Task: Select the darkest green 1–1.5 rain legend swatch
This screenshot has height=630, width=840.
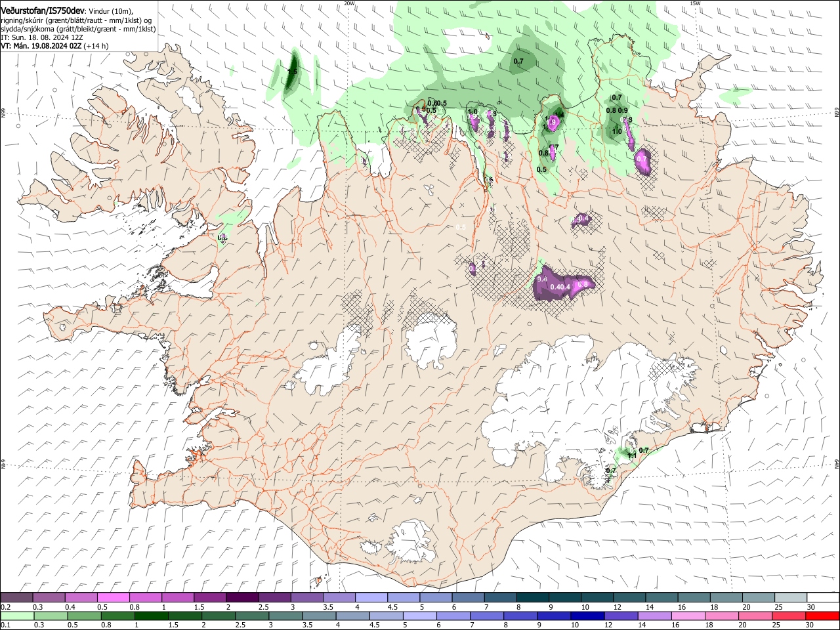Action: tap(151, 616)
